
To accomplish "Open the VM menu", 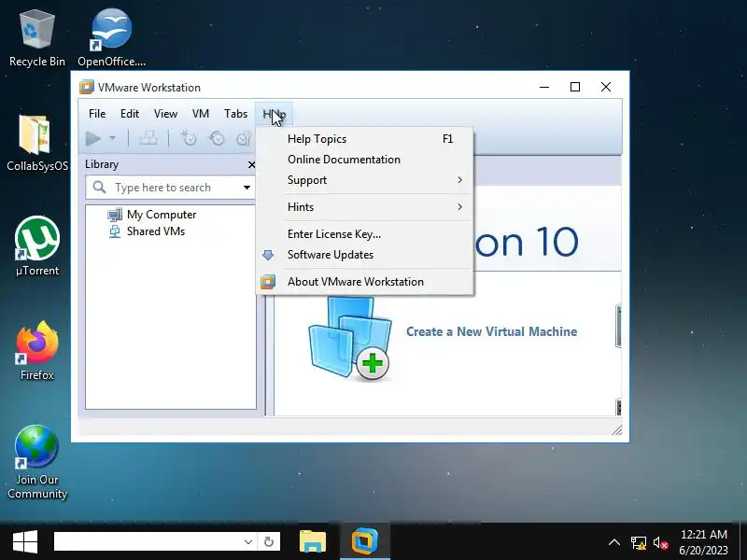I will (201, 114).
